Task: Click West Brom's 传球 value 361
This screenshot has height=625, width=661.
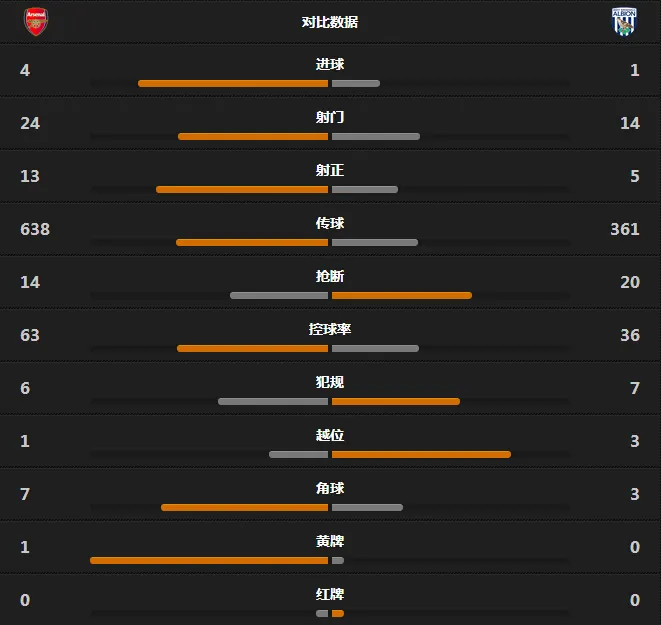Action: tap(625, 229)
